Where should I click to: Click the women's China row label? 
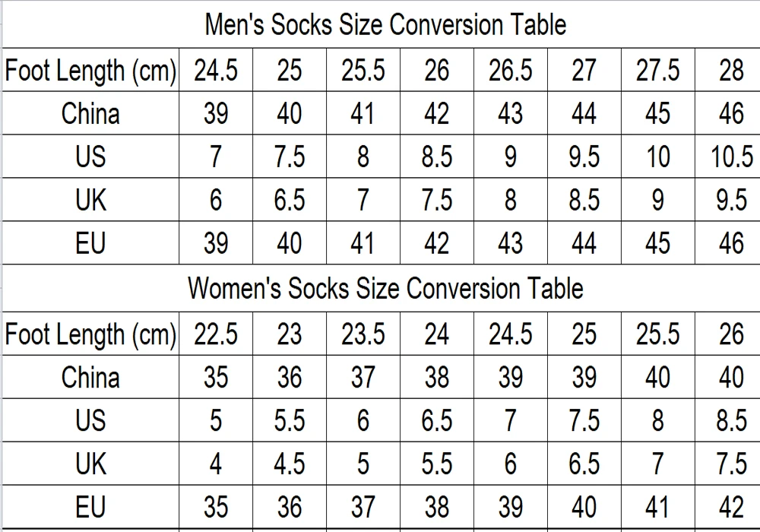90,377
